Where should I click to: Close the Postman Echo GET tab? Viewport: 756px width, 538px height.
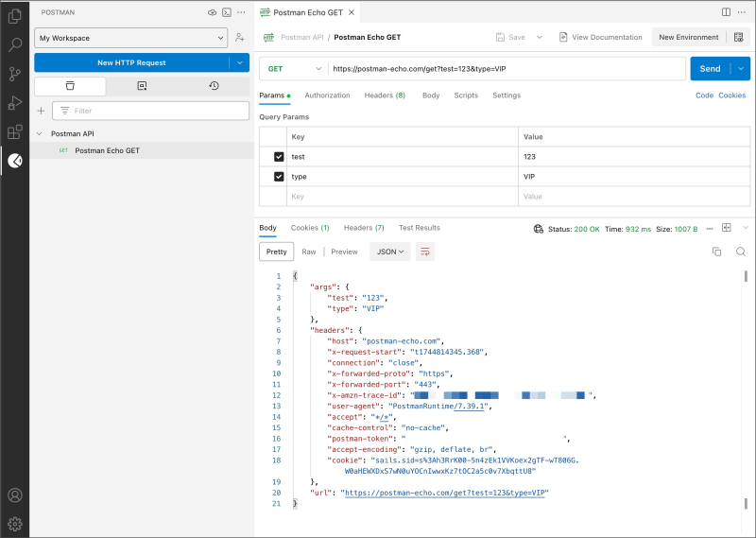coord(352,12)
